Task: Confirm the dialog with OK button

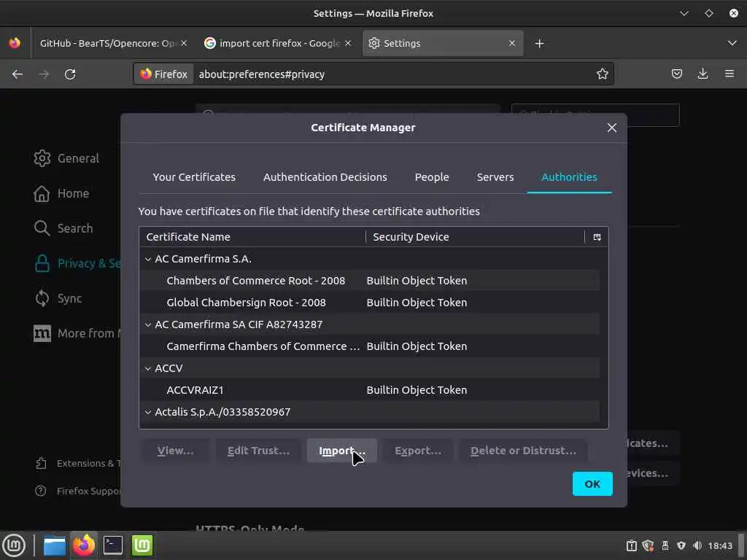Action: point(592,484)
